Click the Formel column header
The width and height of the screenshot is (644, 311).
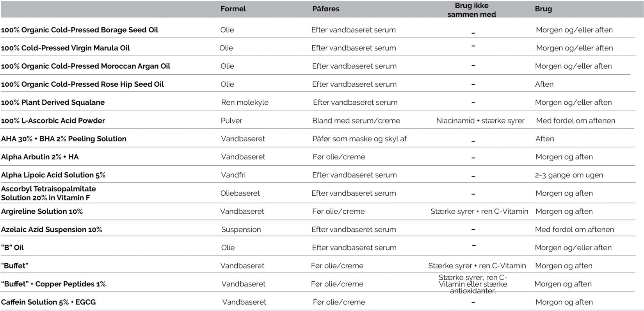[x=233, y=9]
